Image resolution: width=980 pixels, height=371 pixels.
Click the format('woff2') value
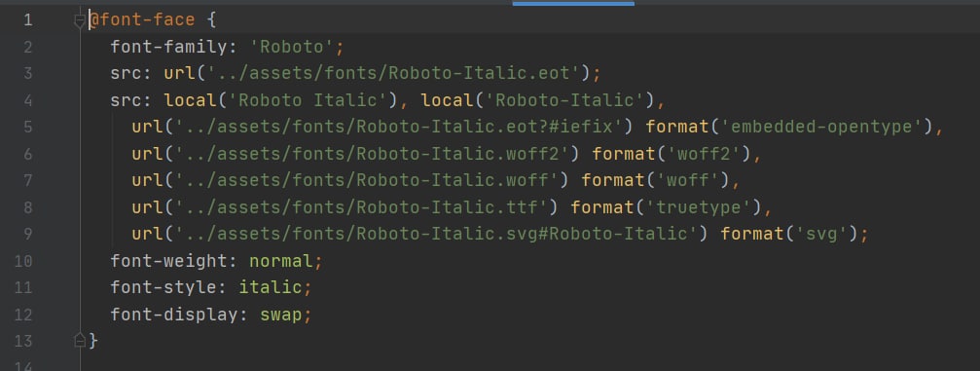click(x=671, y=154)
